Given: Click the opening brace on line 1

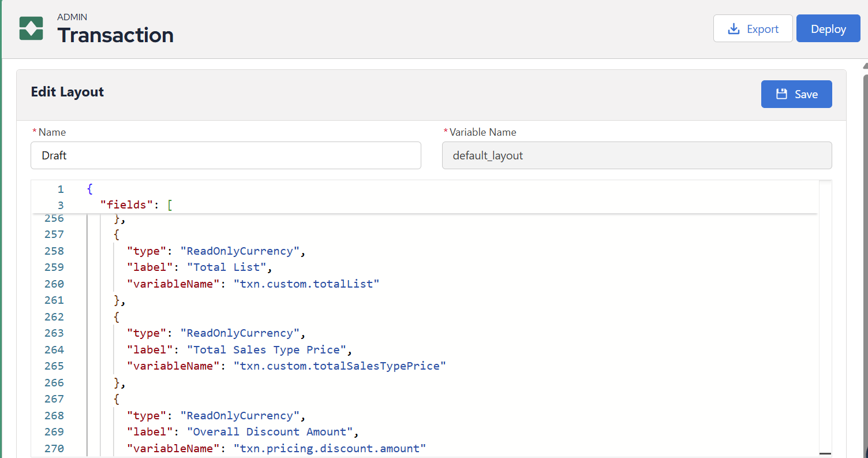Looking at the screenshot, I should click(x=89, y=189).
